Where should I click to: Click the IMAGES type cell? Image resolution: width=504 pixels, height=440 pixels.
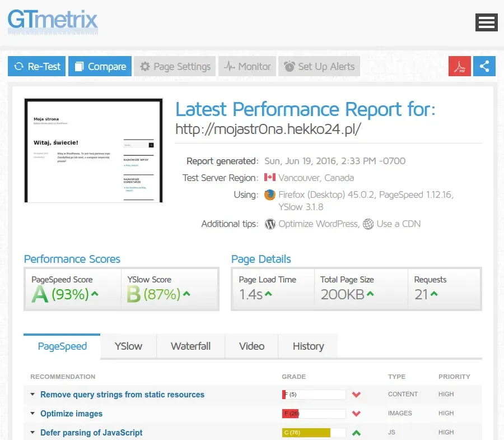coord(400,413)
